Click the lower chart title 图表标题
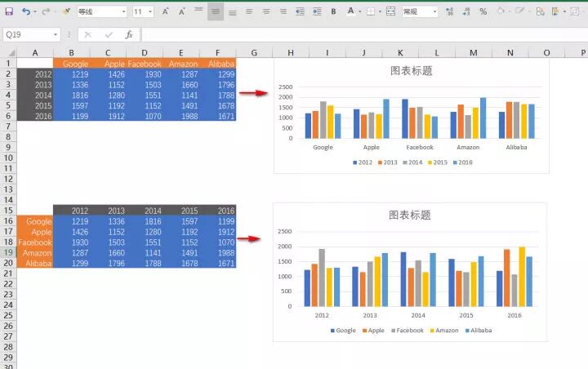This screenshot has width=588, height=369. click(409, 215)
